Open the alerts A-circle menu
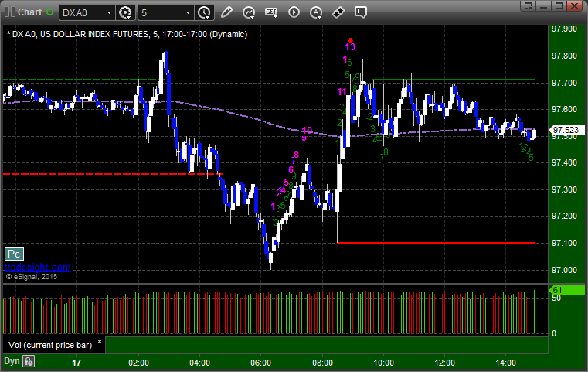The width and height of the screenshot is (588, 372). tap(316, 12)
